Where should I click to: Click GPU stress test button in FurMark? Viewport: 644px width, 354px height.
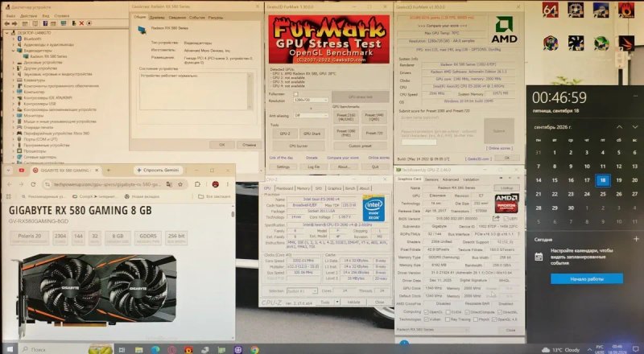pyautogui.click(x=360, y=97)
